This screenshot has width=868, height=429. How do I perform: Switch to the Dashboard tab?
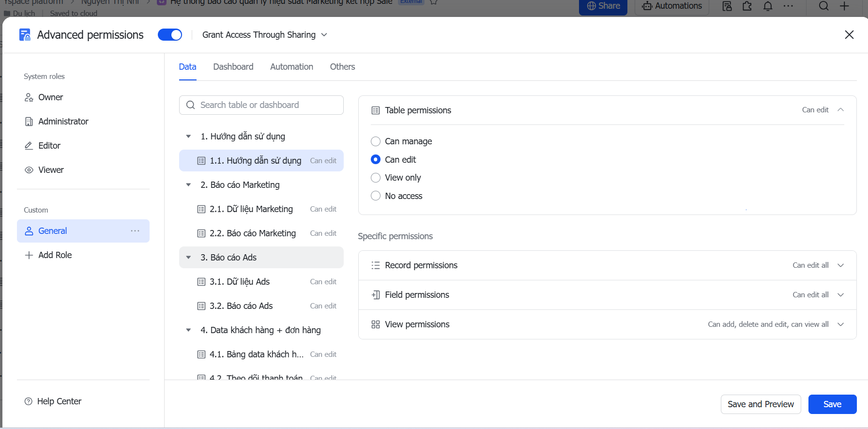tap(233, 67)
